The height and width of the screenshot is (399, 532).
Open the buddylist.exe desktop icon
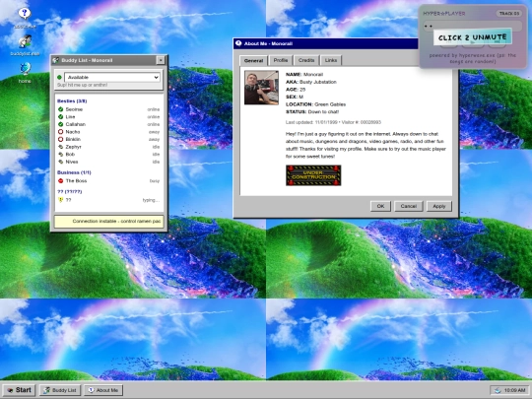(x=25, y=41)
